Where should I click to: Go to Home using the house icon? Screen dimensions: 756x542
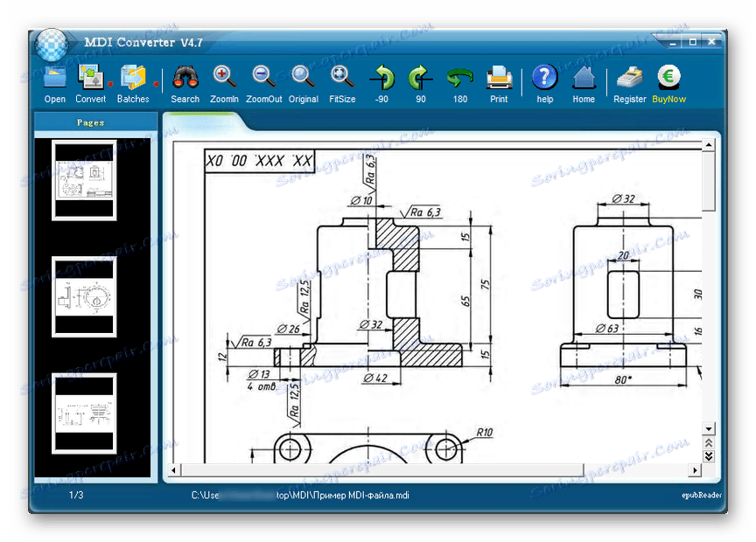[584, 78]
